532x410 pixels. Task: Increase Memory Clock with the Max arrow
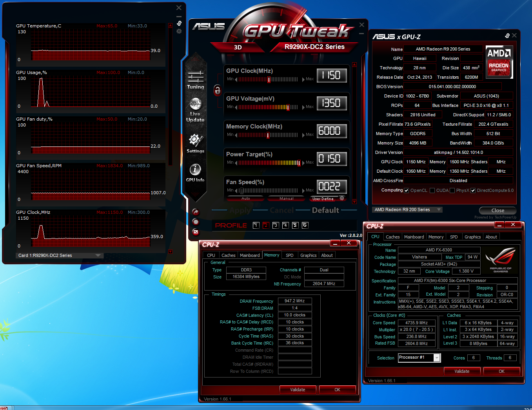(303, 135)
